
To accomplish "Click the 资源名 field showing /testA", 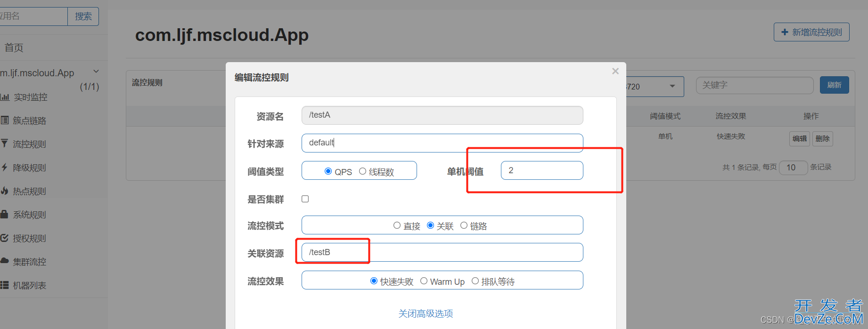I will [x=442, y=115].
